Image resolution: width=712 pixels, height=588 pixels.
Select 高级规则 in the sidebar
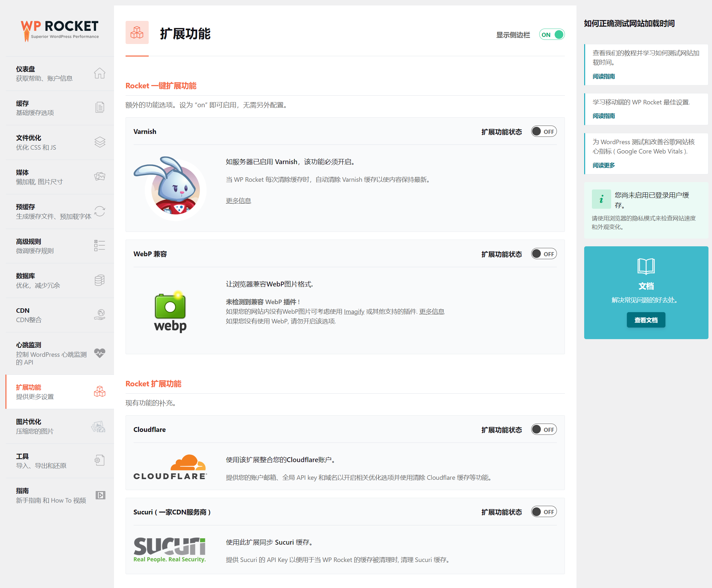pos(60,246)
